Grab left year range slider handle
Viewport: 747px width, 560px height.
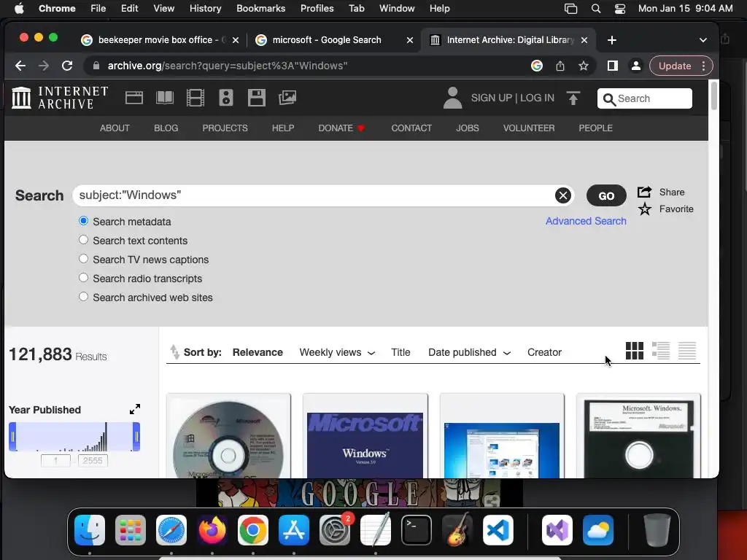[x=12, y=437]
